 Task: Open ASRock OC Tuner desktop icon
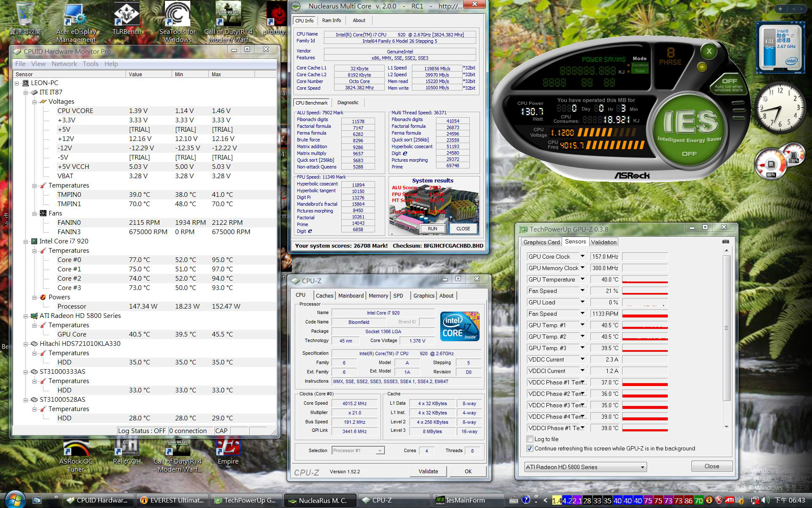coord(76,455)
